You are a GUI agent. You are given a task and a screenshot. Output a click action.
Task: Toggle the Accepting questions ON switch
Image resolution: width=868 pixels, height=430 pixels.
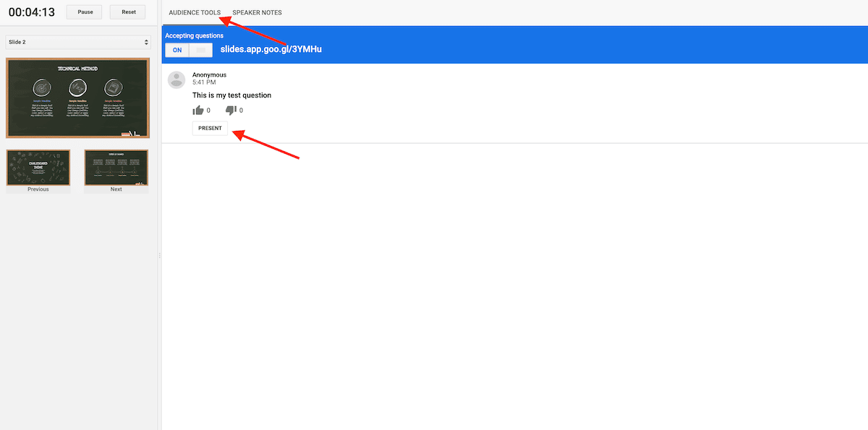(x=189, y=50)
